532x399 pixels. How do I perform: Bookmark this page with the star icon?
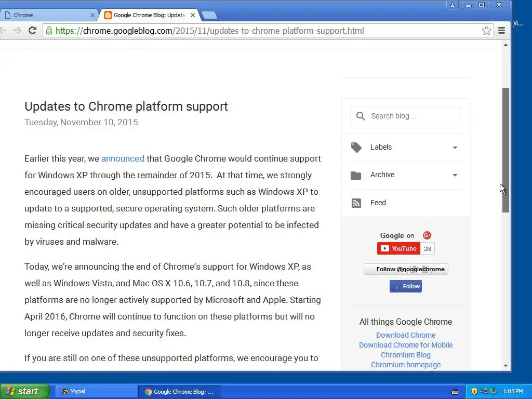pyautogui.click(x=486, y=31)
